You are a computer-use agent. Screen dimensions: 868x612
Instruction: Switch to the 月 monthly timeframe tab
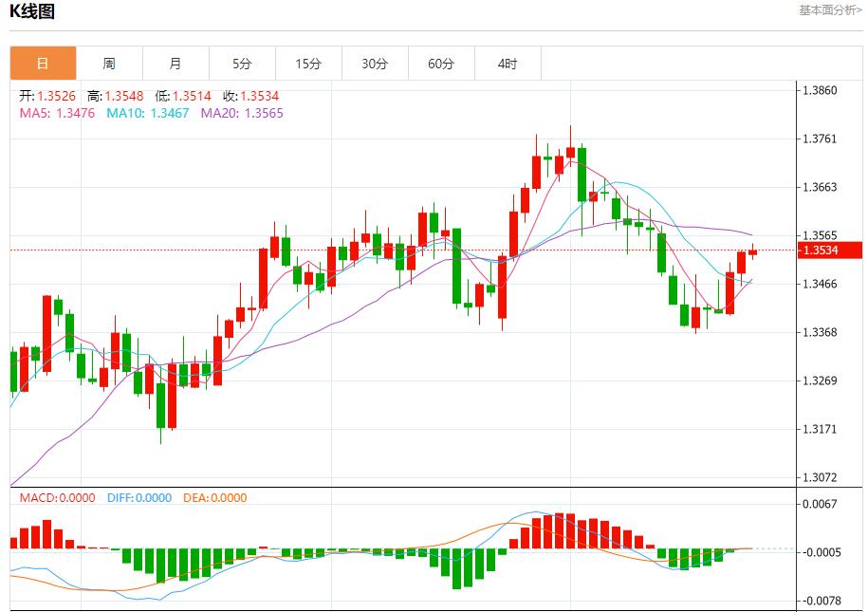[177, 64]
